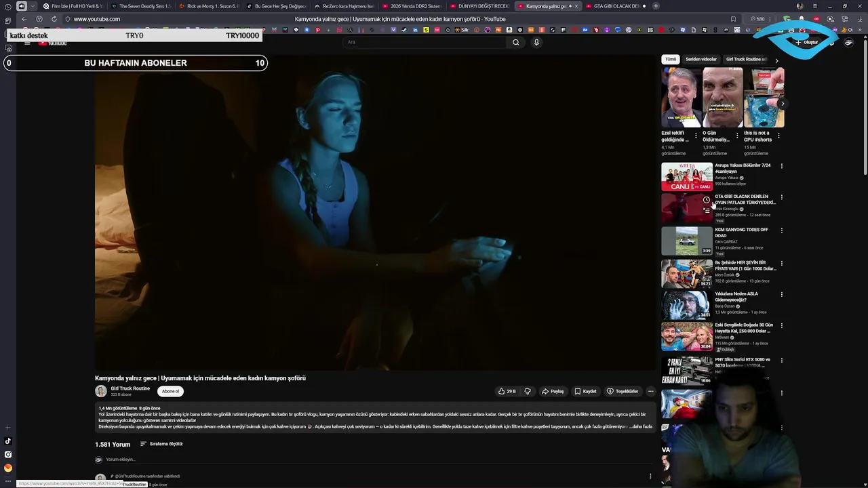Reload the page
868x488 pixels.
54,19
